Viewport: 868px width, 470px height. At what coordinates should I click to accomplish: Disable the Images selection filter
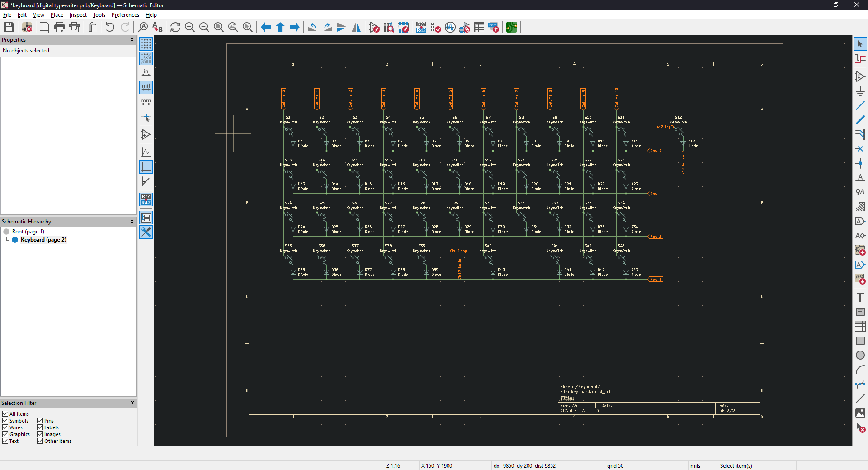pos(40,434)
